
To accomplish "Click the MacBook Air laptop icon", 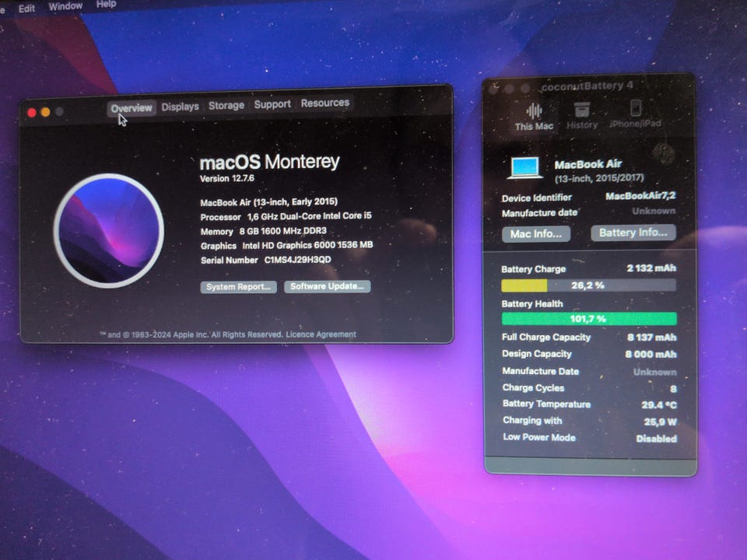I will coord(524,168).
